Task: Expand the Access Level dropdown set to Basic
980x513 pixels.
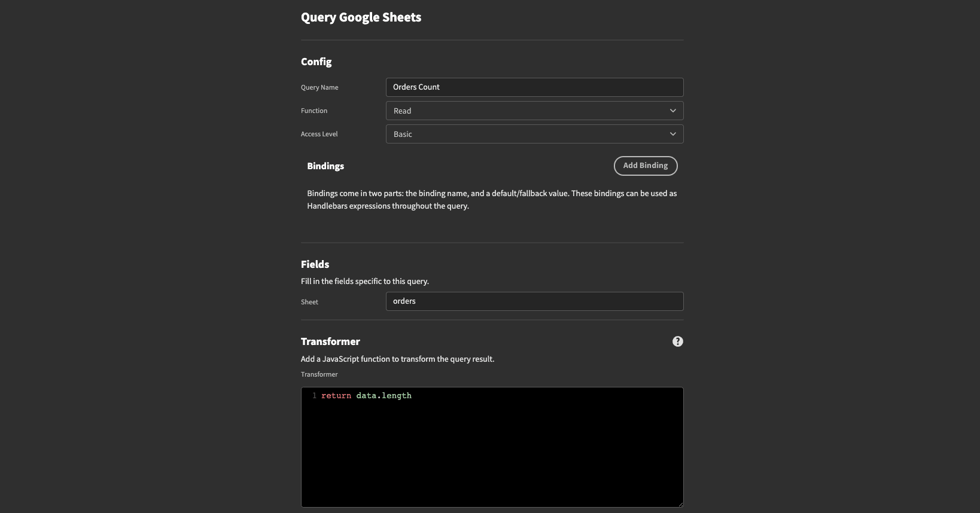Action: [x=534, y=134]
